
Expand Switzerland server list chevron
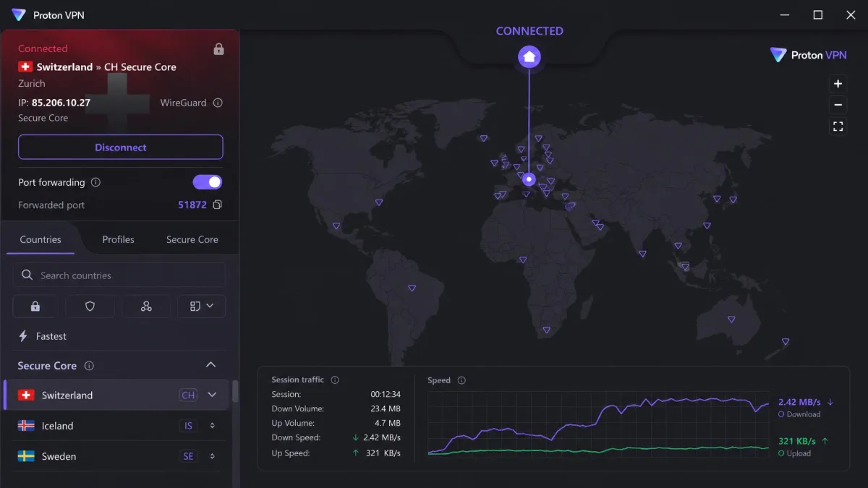(x=212, y=395)
